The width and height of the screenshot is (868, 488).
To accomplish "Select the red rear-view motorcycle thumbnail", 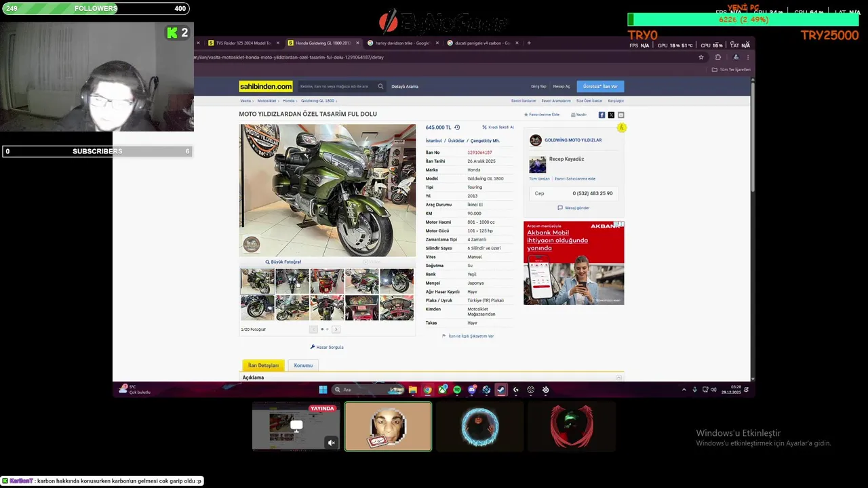I will pyautogui.click(x=327, y=281).
